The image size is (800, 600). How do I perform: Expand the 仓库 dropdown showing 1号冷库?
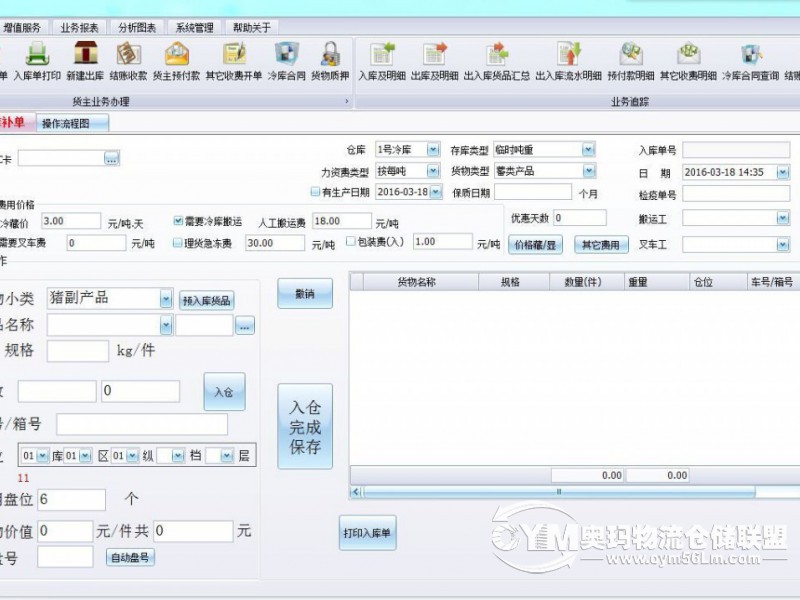pyautogui.click(x=433, y=149)
